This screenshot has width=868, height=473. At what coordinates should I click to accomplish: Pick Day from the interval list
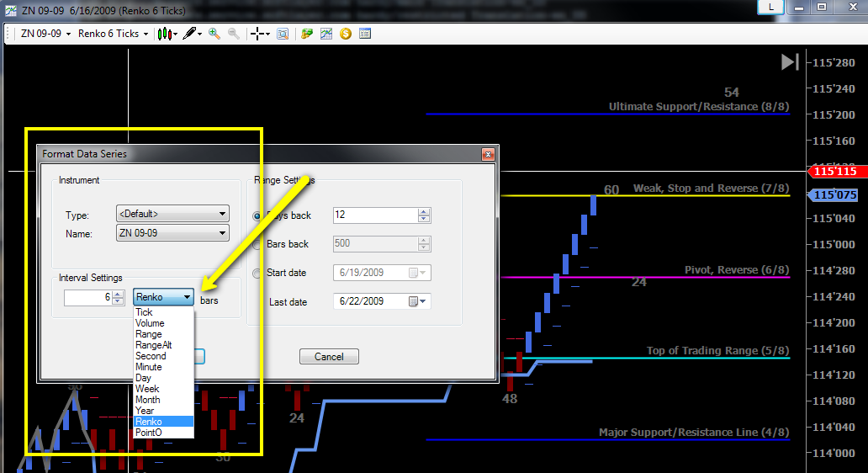point(163,378)
